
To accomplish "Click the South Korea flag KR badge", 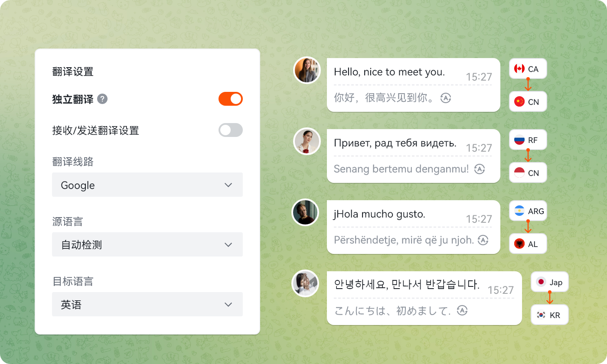I will point(549,315).
